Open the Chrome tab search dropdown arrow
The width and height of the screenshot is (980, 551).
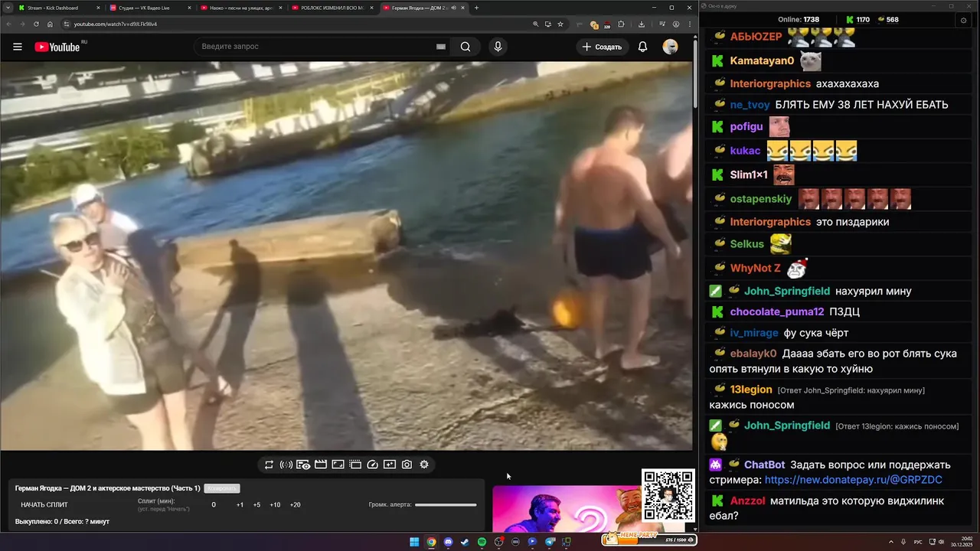click(6, 8)
